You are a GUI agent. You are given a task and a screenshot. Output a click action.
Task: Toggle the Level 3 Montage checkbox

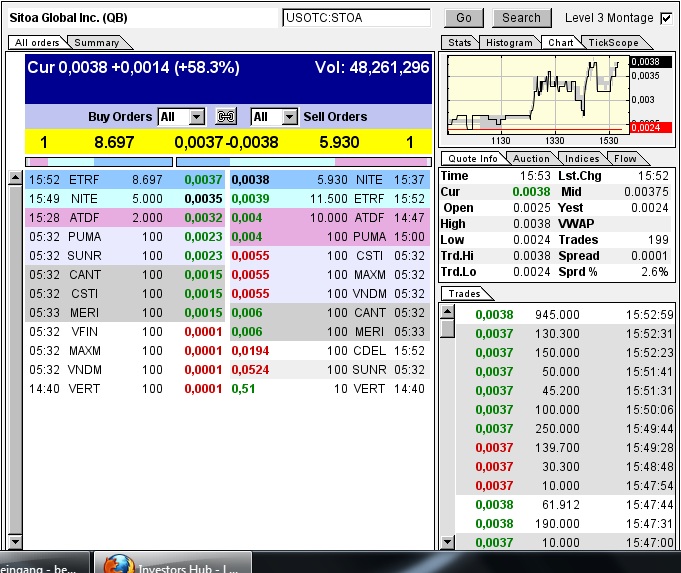[x=666, y=18]
